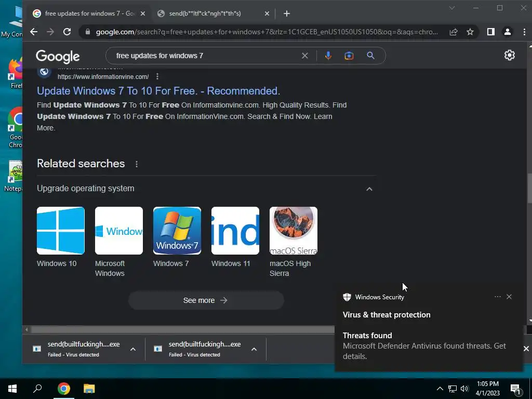Open Windows Security notification options (…)
The width and height of the screenshot is (532, 399).
coord(497,297)
